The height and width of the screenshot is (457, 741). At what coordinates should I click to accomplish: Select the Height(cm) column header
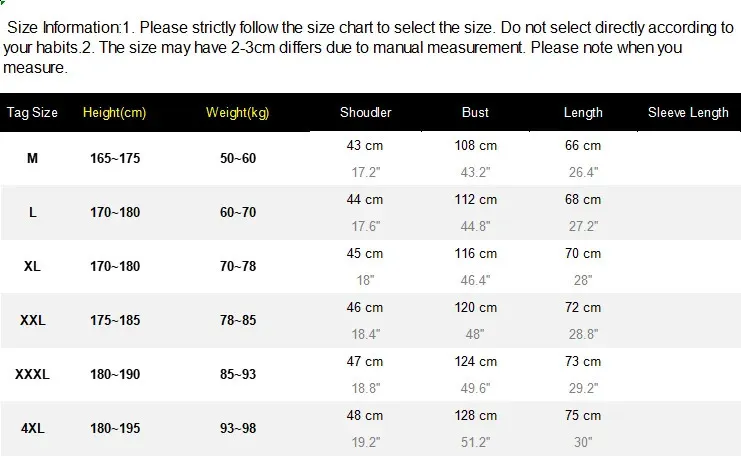click(114, 112)
